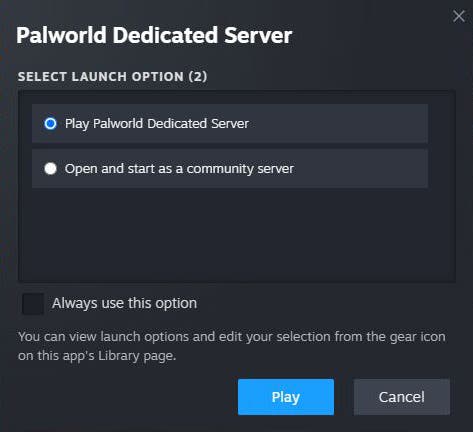
Task: Close the launch options dialog with X
Action: point(459,16)
